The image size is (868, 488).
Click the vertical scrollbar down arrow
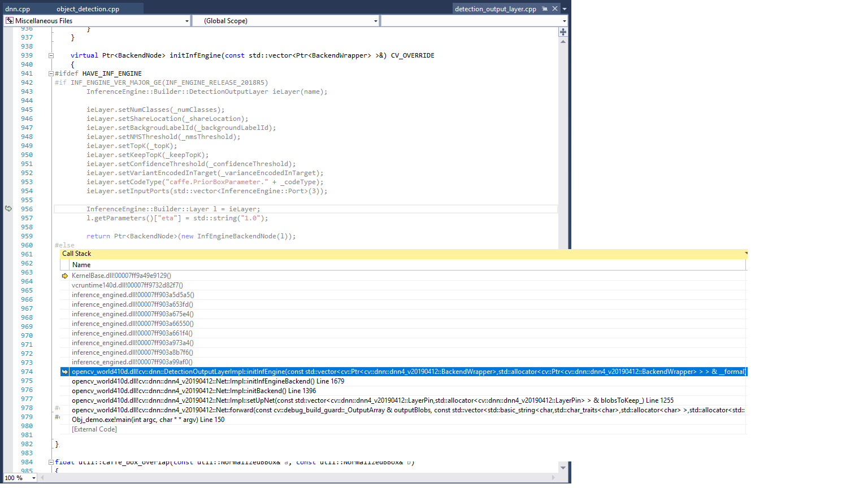563,468
